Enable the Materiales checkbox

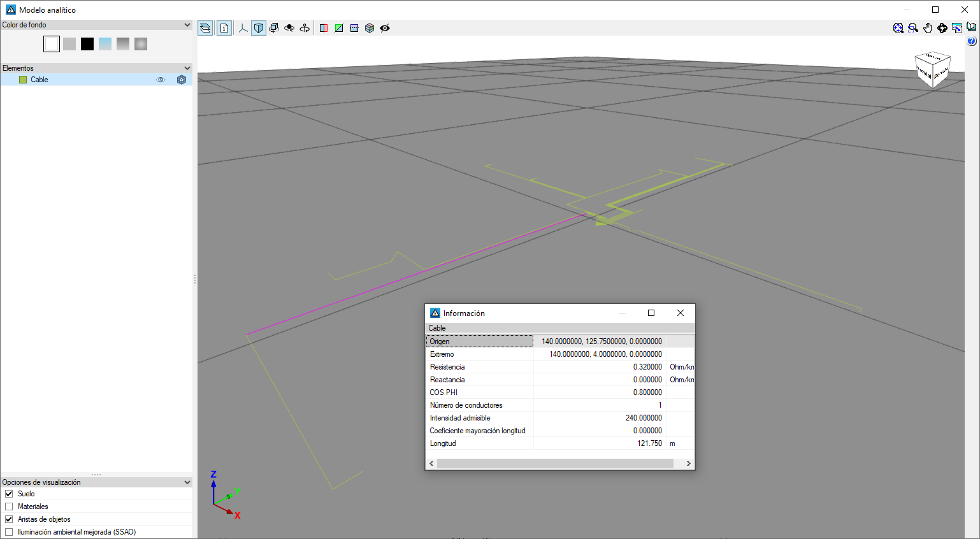pos(9,507)
